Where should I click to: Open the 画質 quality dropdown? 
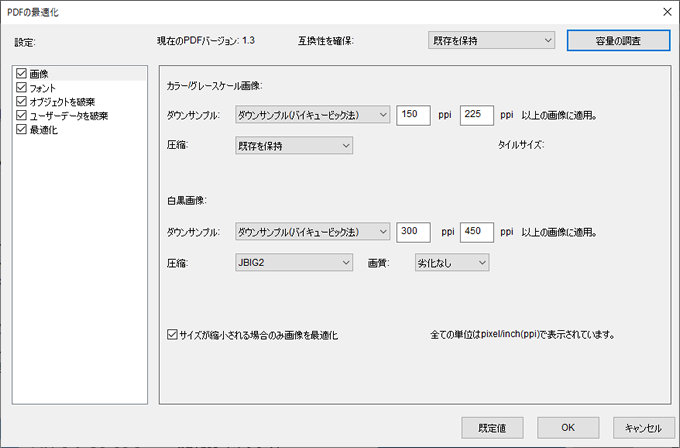452,263
